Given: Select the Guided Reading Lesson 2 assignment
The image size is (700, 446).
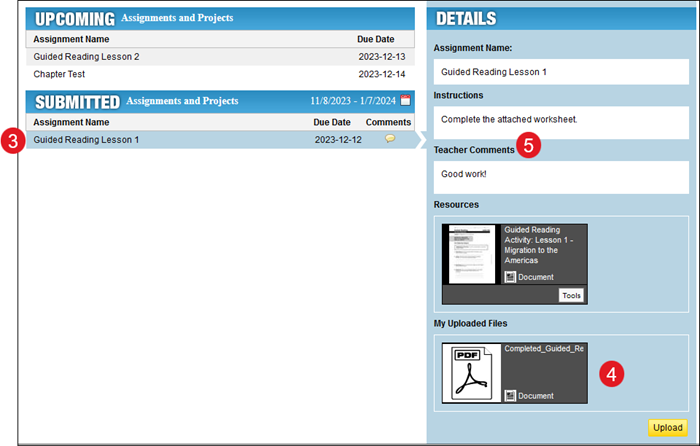Looking at the screenshot, I should pyautogui.click(x=86, y=57).
